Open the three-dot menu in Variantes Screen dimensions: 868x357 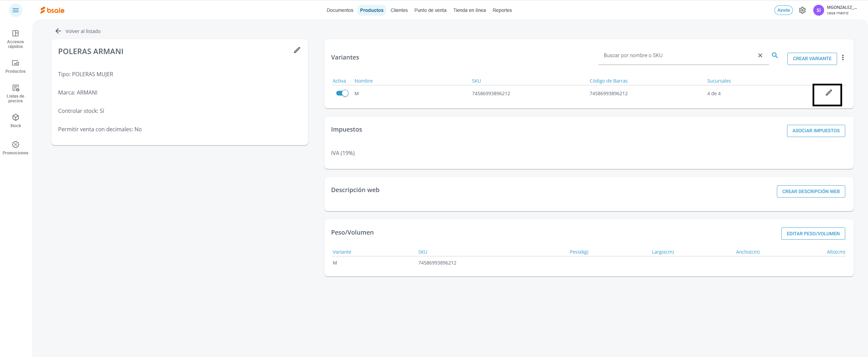[843, 58]
